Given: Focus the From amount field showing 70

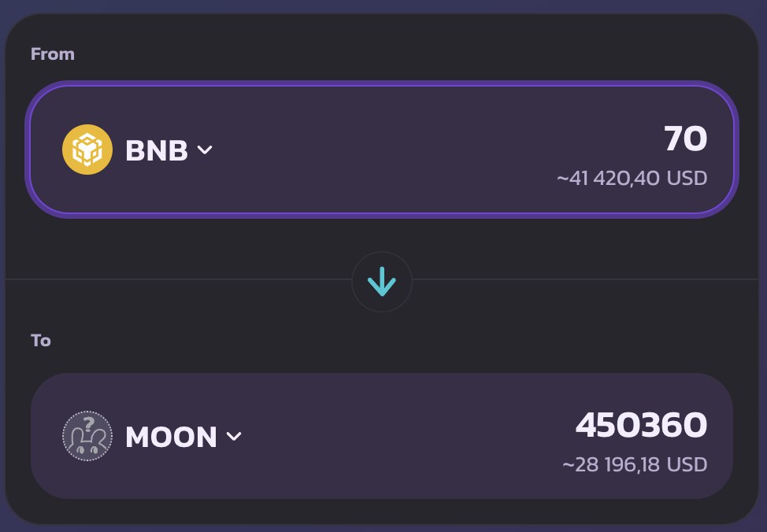Looking at the screenshot, I should (685, 139).
